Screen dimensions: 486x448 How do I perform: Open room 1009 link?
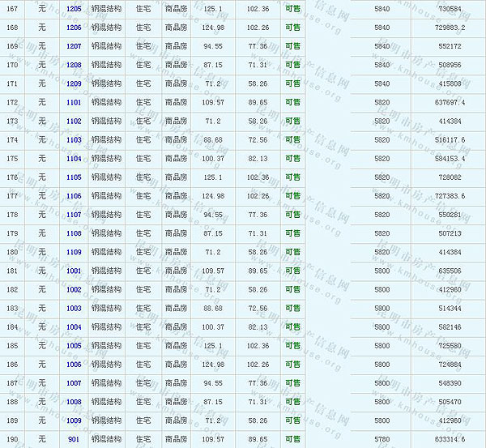pos(74,420)
